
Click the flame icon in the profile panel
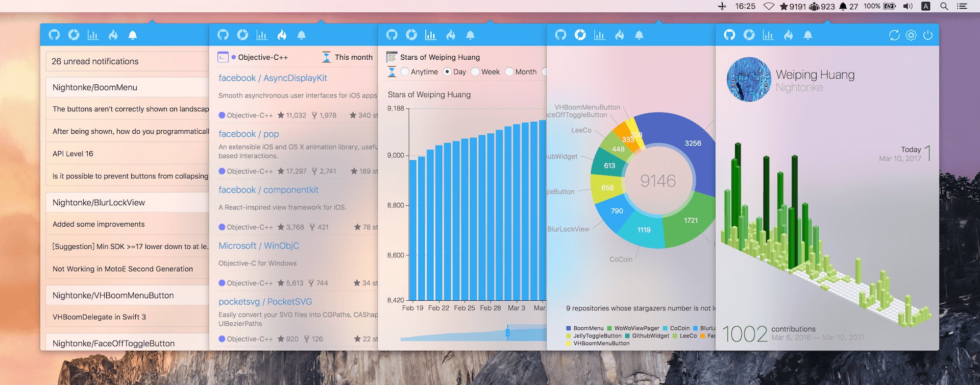(x=789, y=35)
